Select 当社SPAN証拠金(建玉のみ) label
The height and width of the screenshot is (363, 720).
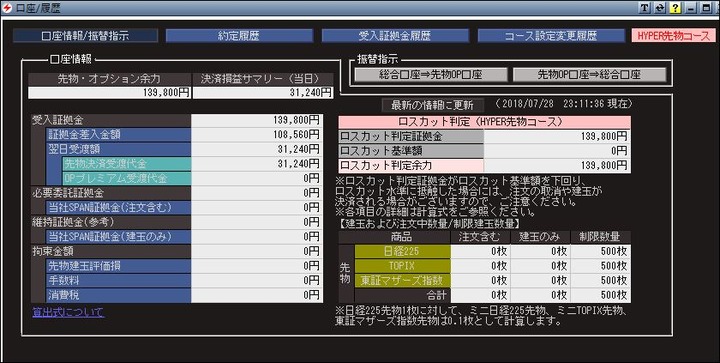pos(118,237)
